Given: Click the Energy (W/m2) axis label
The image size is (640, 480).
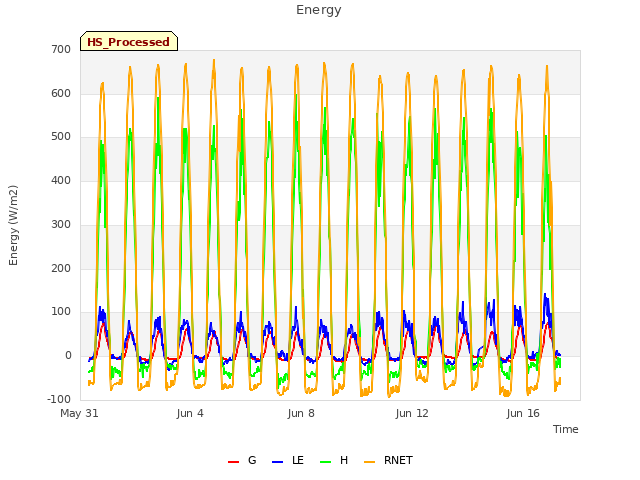Looking at the screenshot, I should pyautogui.click(x=13, y=225).
